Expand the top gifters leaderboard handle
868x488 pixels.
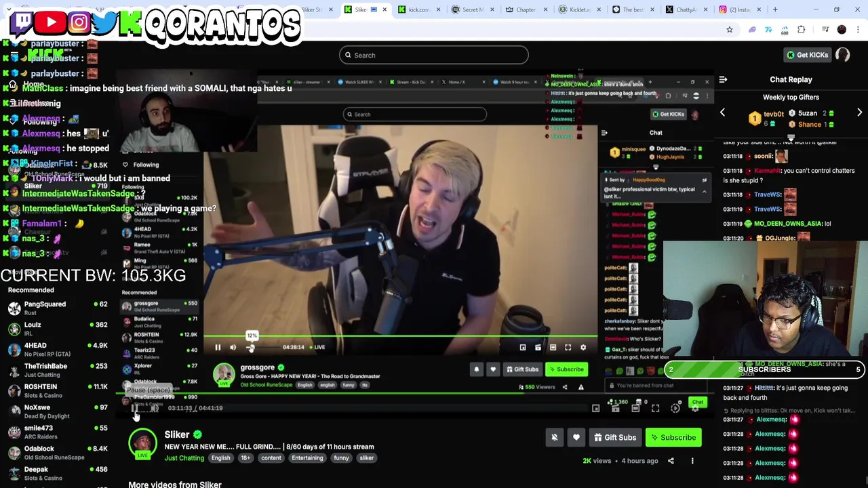coord(791,138)
